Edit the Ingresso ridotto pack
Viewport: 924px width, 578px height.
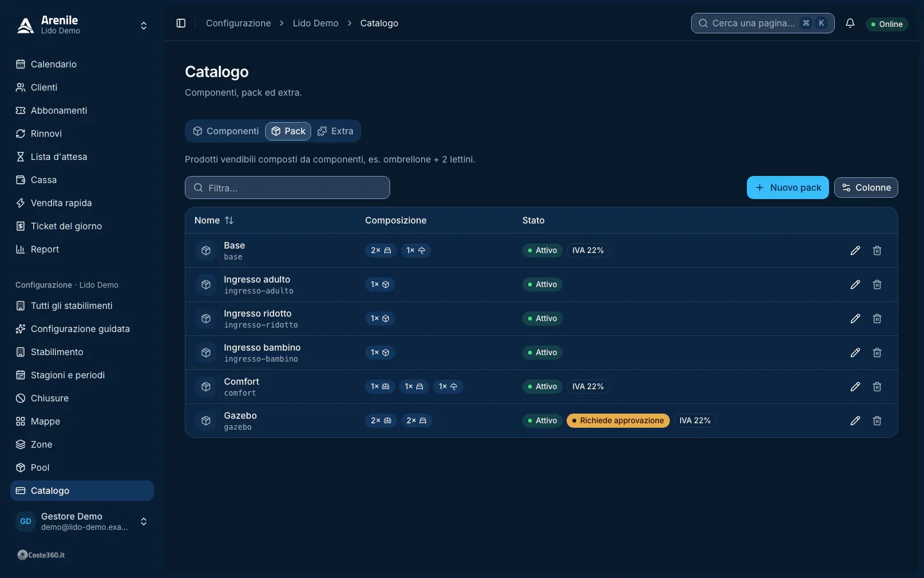855,319
